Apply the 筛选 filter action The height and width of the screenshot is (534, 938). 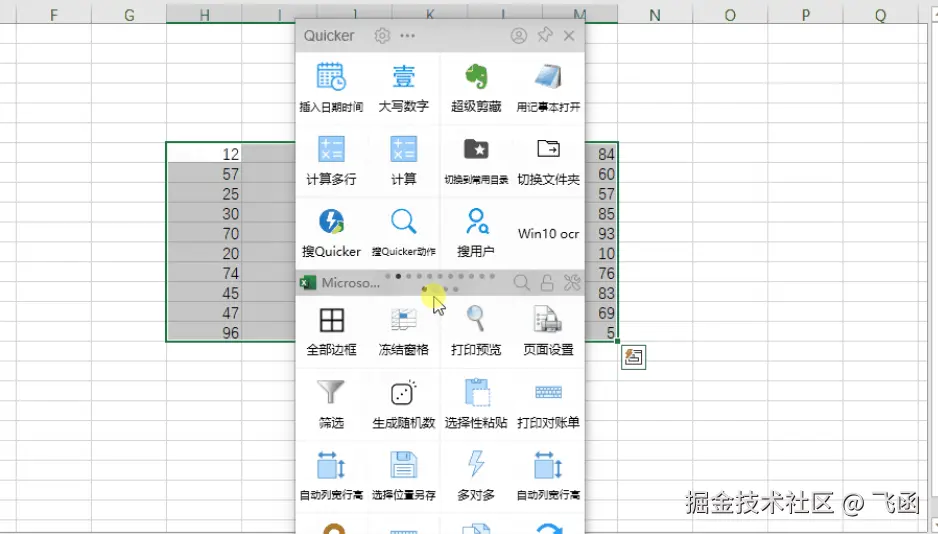click(331, 404)
